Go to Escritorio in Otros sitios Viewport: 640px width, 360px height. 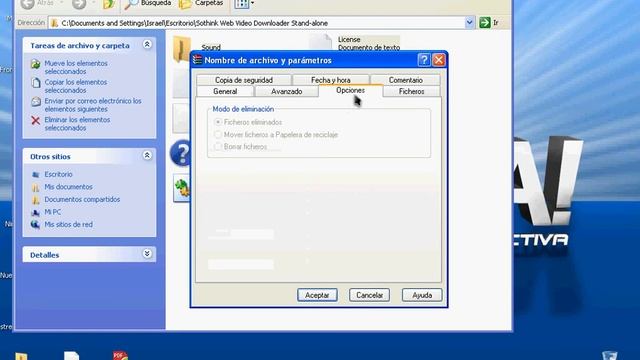point(58,174)
